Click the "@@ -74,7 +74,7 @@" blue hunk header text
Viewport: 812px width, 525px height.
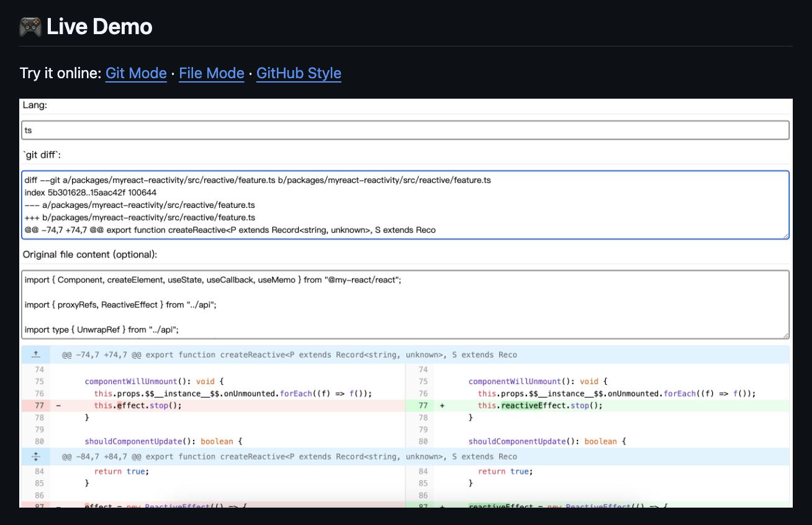289,355
